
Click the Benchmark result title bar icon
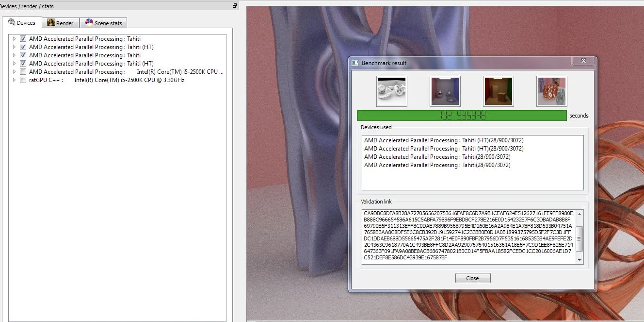pyautogui.click(x=355, y=63)
